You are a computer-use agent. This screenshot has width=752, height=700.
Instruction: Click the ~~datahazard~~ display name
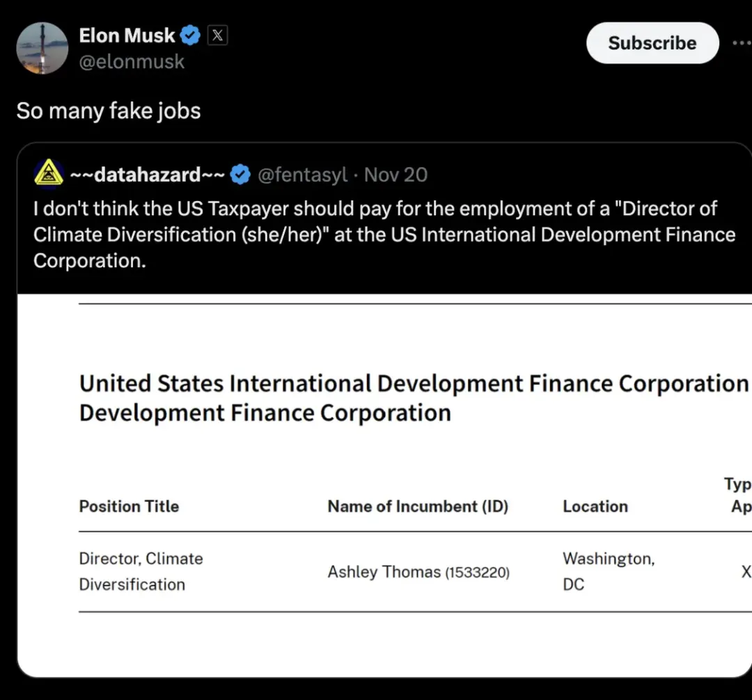click(146, 175)
